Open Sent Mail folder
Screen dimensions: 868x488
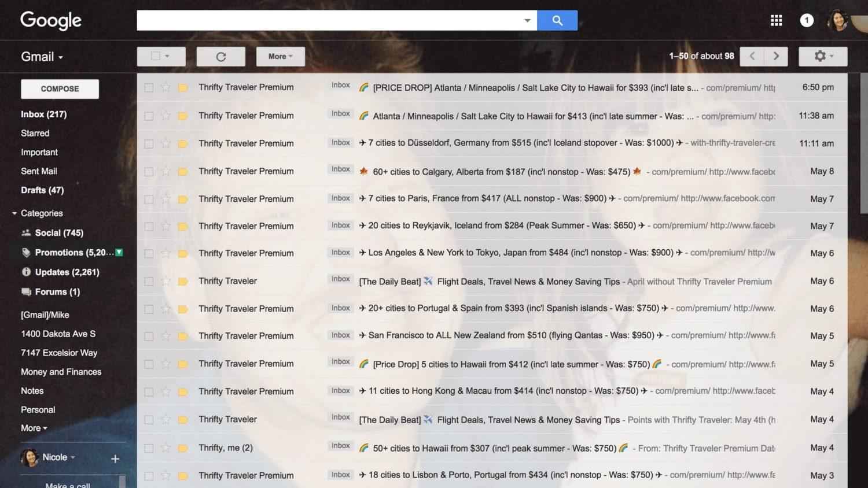(39, 171)
